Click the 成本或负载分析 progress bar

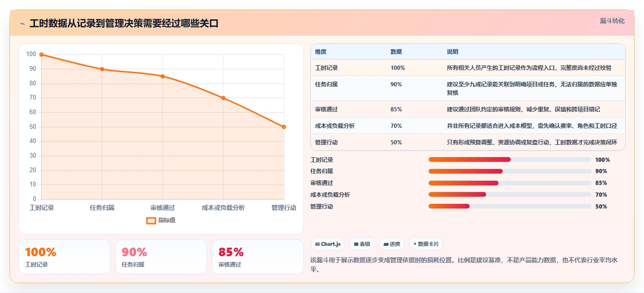510,194
